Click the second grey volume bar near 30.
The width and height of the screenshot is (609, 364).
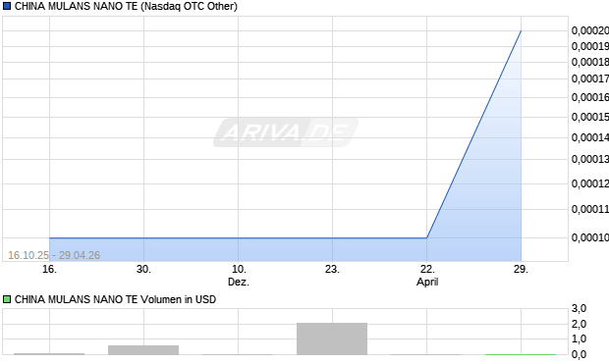tap(143, 350)
